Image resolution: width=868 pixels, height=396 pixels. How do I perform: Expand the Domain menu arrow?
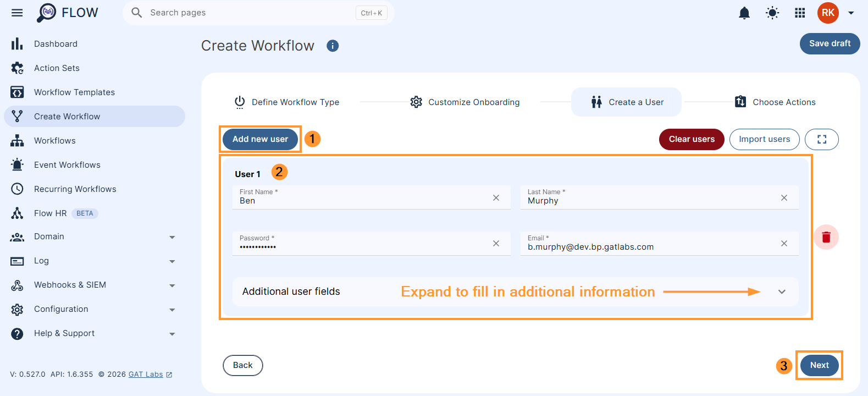click(x=172, y=237)
